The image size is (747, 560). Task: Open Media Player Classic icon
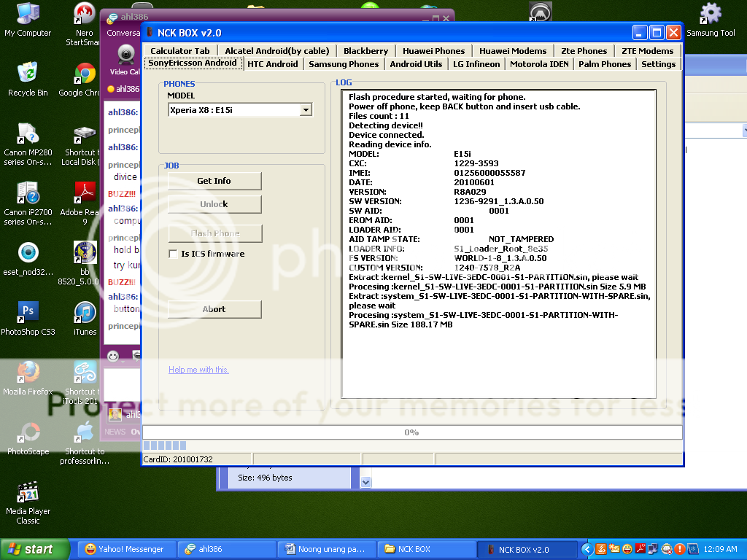[28, 492]
